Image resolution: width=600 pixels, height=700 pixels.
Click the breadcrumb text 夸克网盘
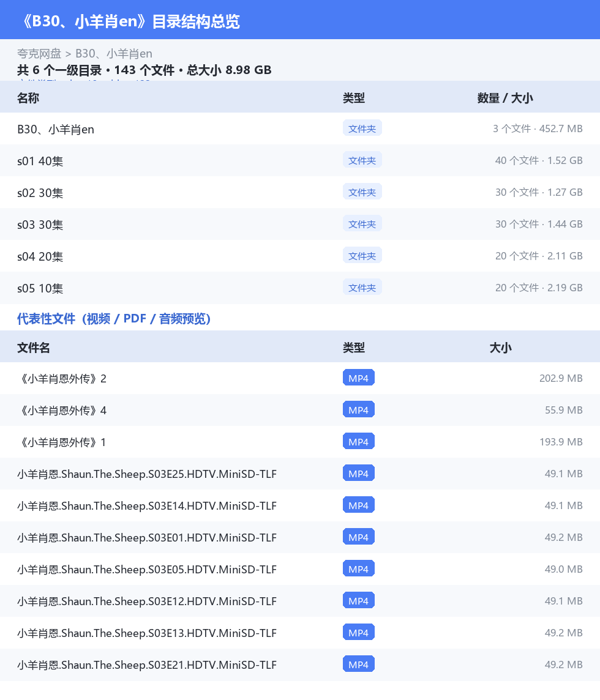point(39,54)
